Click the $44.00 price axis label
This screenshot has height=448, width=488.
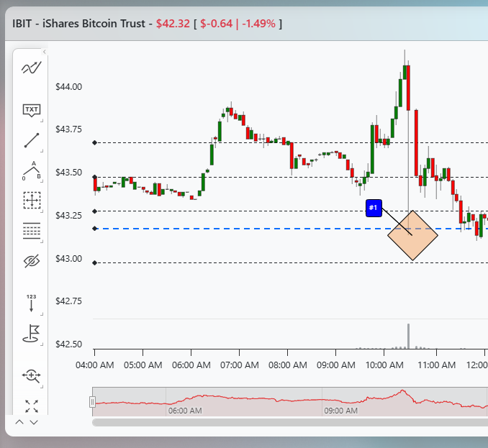point(69,87)
